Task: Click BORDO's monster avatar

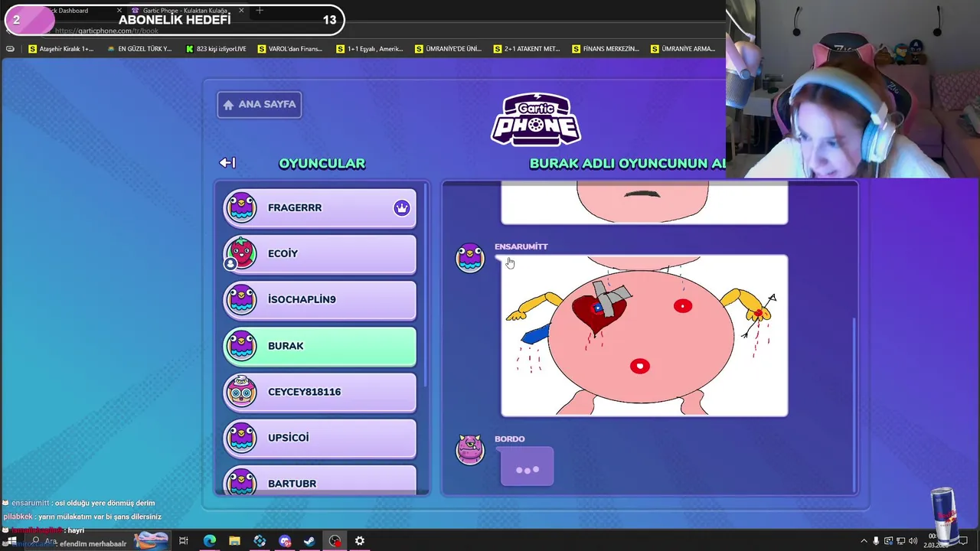Action: (x=470, y=450)
